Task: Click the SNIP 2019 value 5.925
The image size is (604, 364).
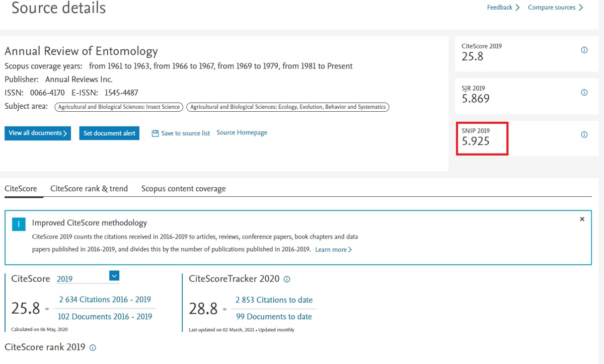Action: click(x=476, y=141)
